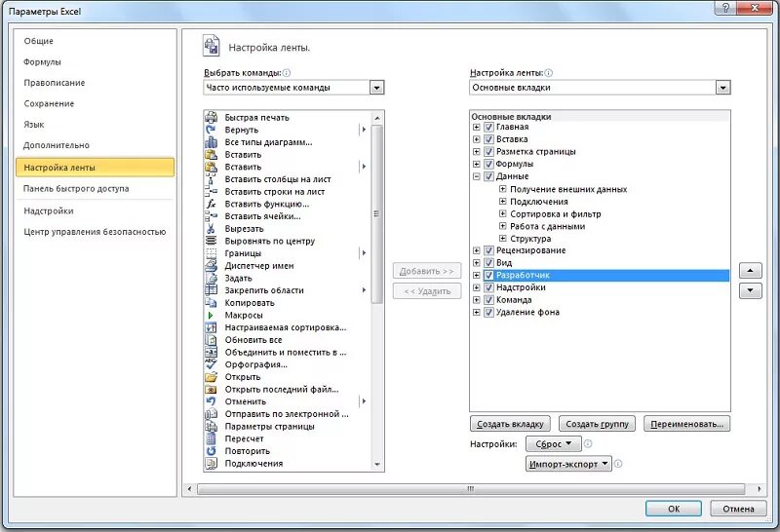Open the Общие settings section
The image size is (780, 532).
[95, 41]
